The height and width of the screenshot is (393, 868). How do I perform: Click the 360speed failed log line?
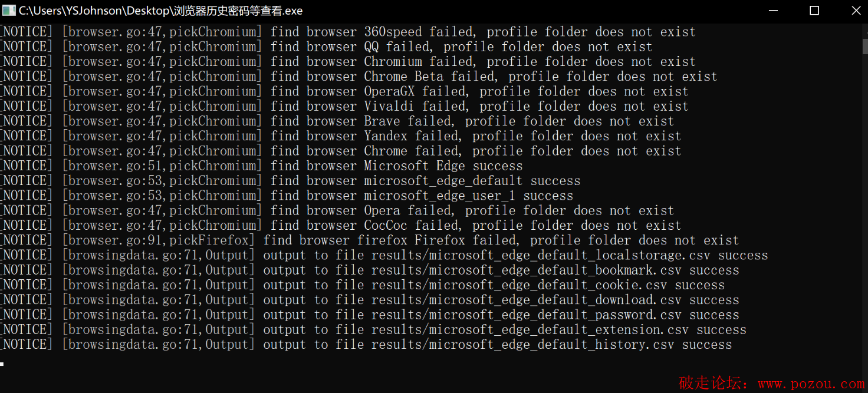pos(348,32)
